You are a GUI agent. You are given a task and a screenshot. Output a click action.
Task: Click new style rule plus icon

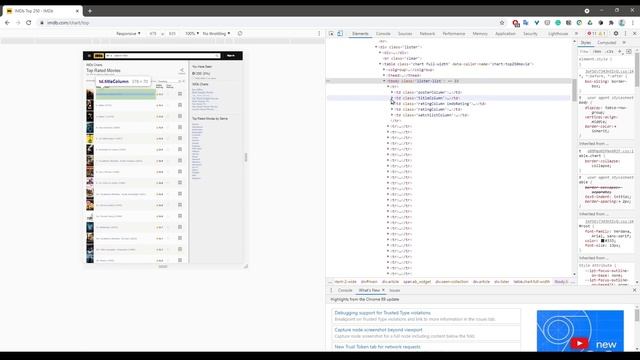pyautogui.click(x=620, y=51)
